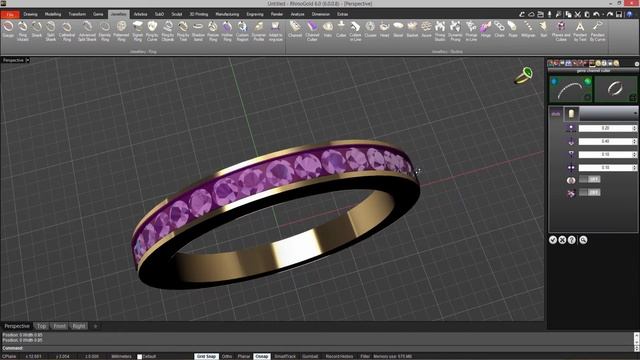Toggle SmartTrack in status bar
The image size is (640, 360).
(x=285, y=356)
